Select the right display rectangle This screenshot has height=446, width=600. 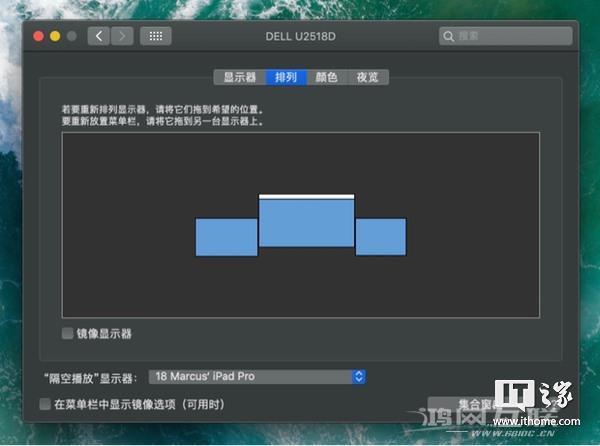click(x=381, y=237)
